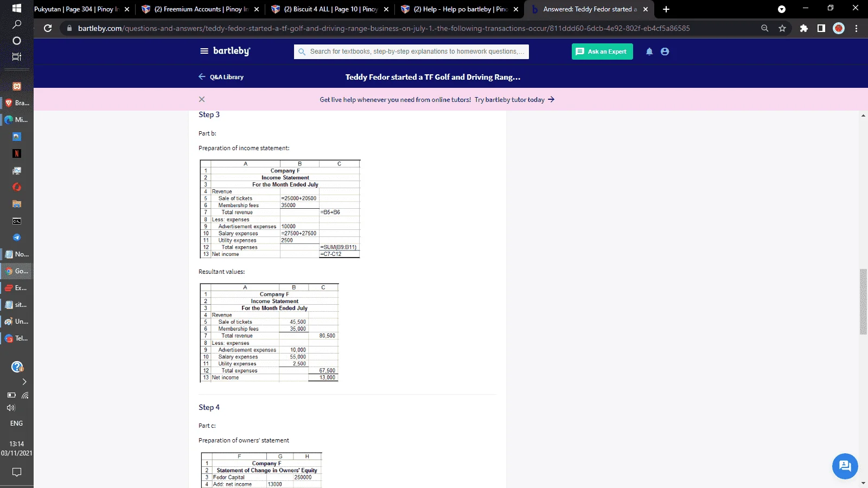
Task: Click the Step 4 heading
Action: [x=209, y=407]
